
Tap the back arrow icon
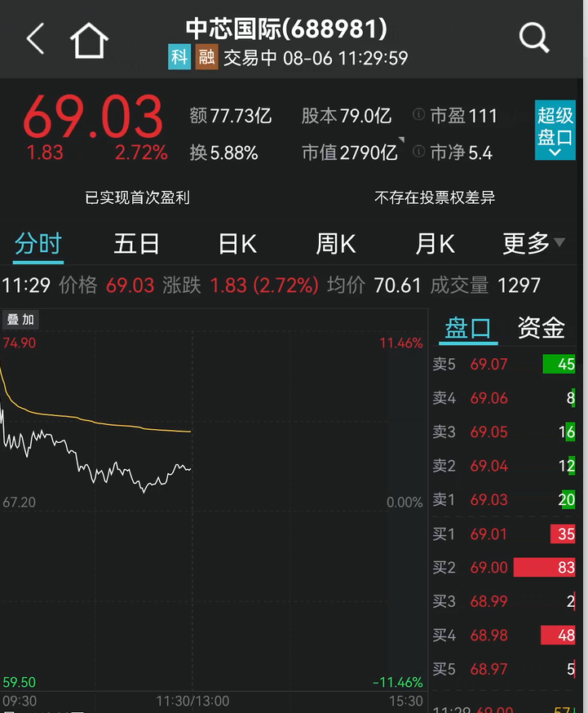[35, 38]
